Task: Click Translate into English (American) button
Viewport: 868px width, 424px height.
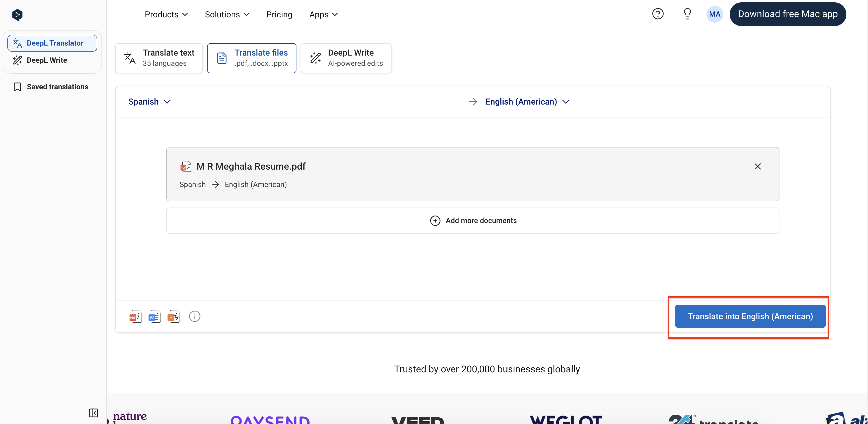Action: [x=750, y=316]
